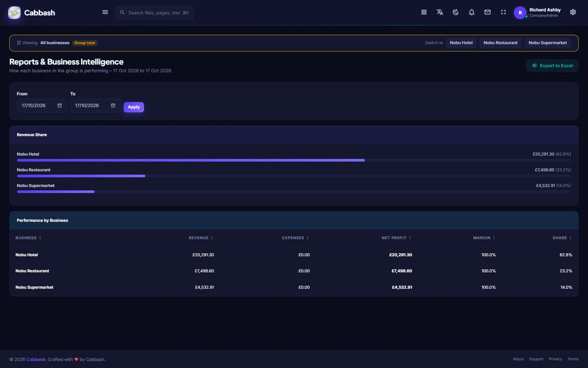Select Nobu Restaurant row in performance table
Viewport: 588px width, 368px height.
pos(294,271)
